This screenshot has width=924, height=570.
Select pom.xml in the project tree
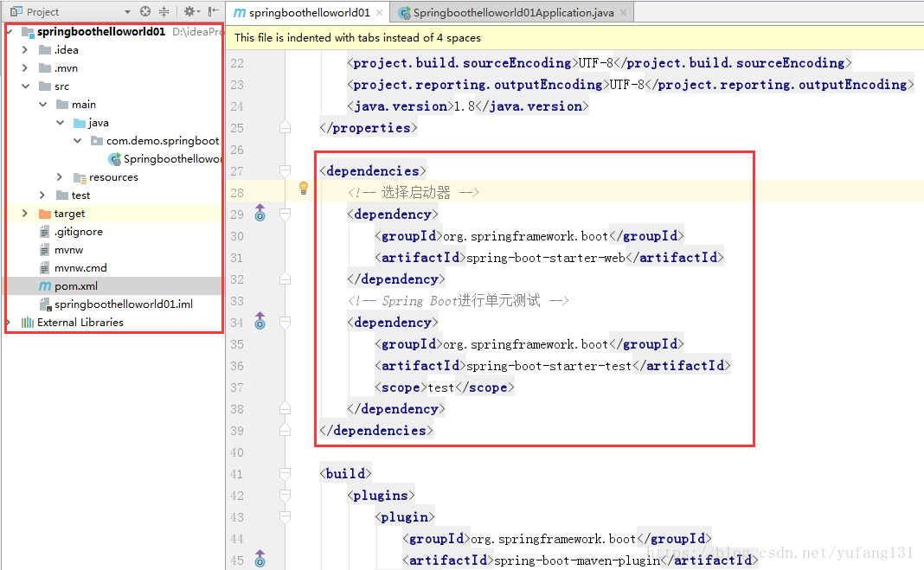click(x=76, y=286)
